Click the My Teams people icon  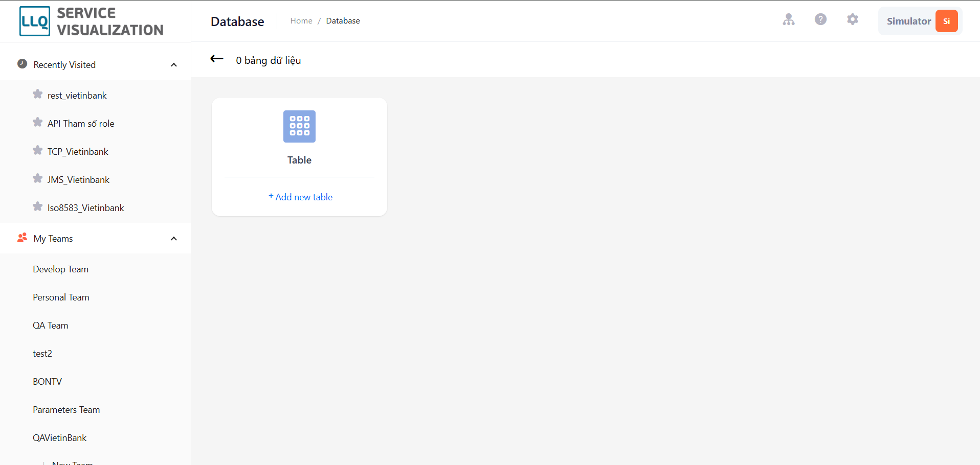[x=22, y=238]
